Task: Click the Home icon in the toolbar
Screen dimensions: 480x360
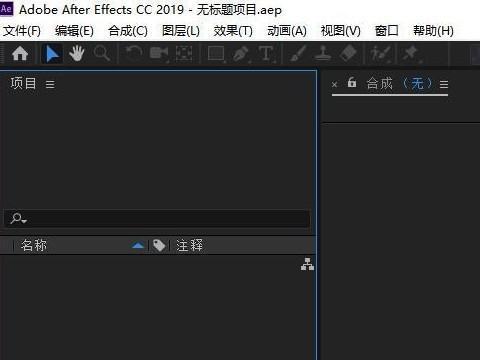Action: point(20,54)
